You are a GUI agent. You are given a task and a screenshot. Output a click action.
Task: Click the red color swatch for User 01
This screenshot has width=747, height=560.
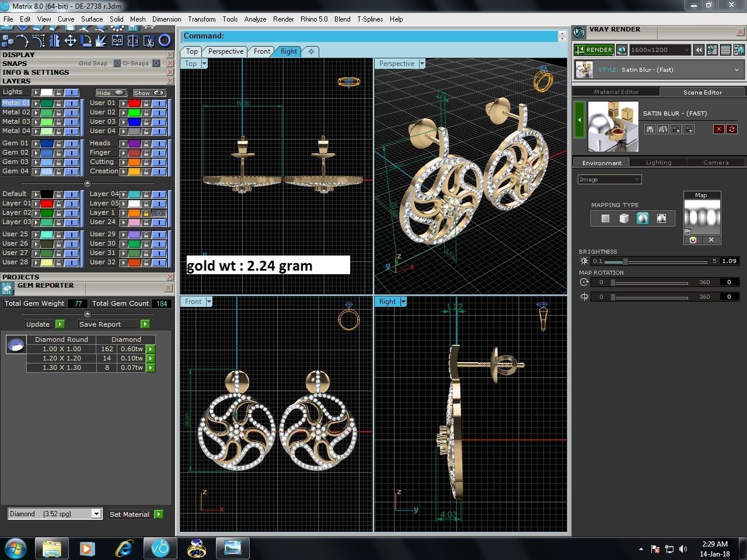coord(134,103)
